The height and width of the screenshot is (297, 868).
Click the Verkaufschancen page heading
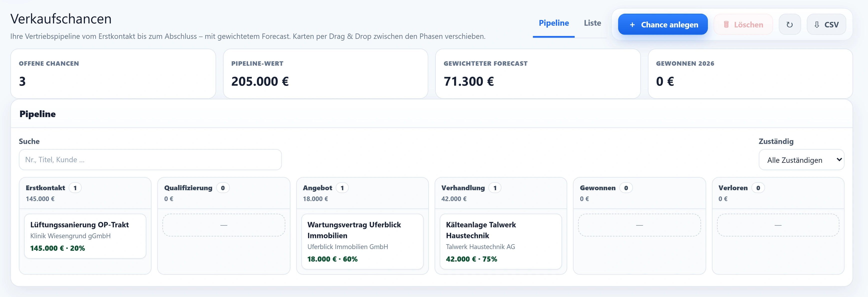click(61, 19)
